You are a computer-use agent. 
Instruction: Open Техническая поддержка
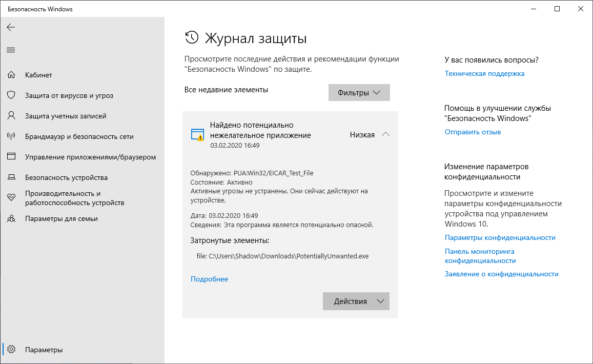[x=484, y=73]
